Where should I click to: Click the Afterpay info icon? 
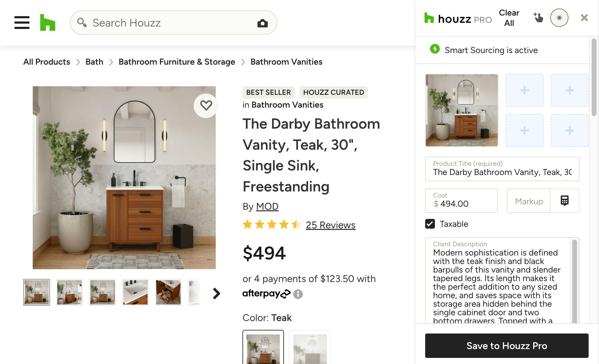coord(298,294)
